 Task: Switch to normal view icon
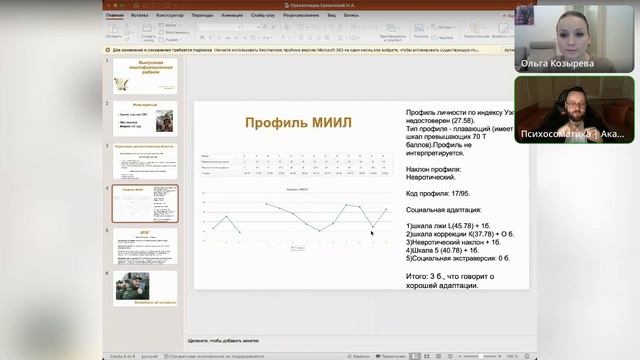click(x=415, y=356)
